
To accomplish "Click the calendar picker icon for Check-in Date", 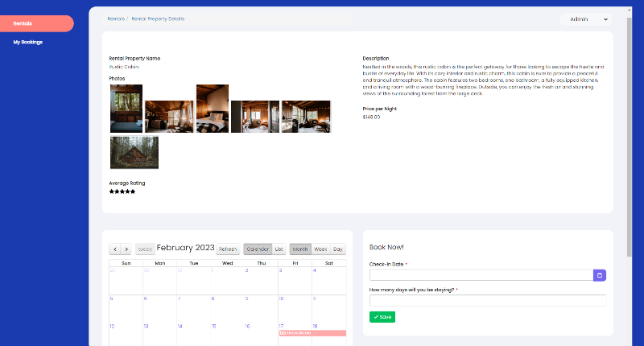I will 599,275.
